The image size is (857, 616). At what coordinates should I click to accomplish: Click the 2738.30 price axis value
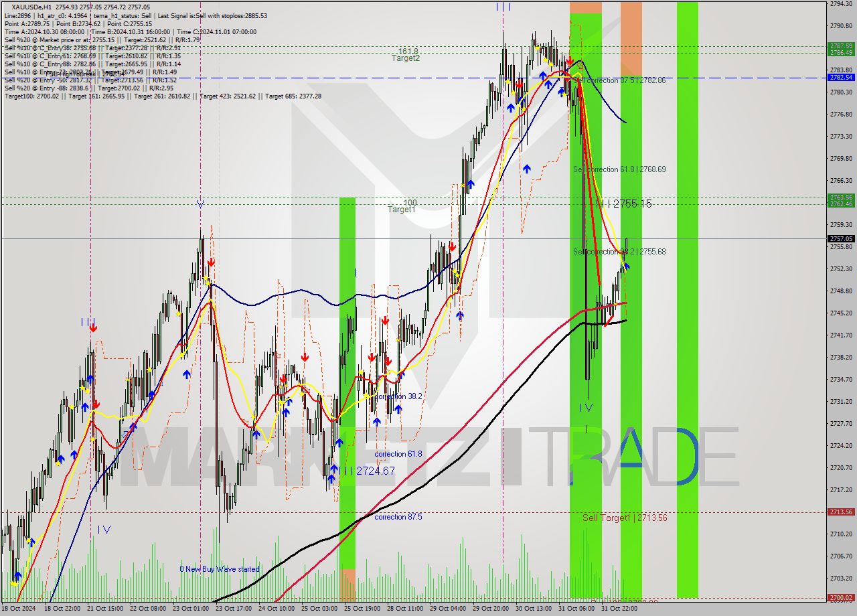coord(841,358)
